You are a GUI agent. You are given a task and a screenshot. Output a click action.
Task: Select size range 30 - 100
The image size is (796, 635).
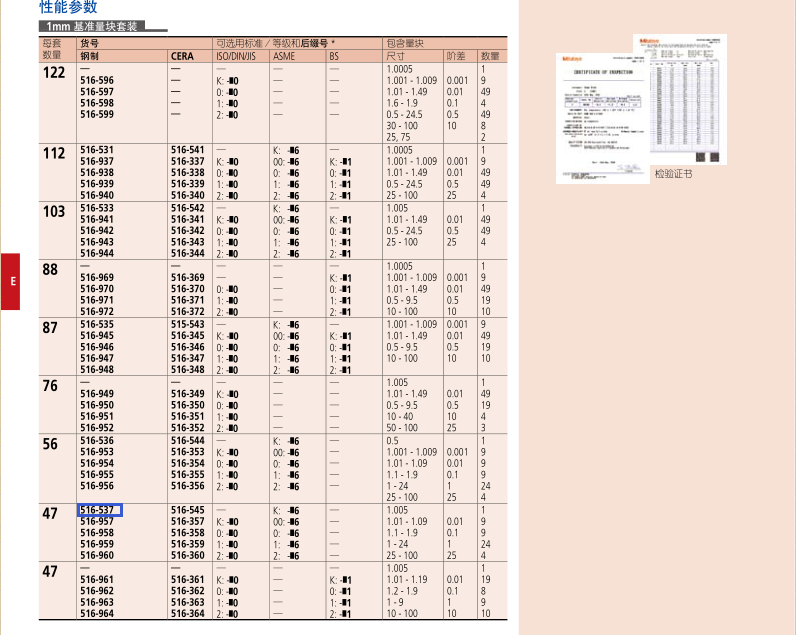click(402, 126)
